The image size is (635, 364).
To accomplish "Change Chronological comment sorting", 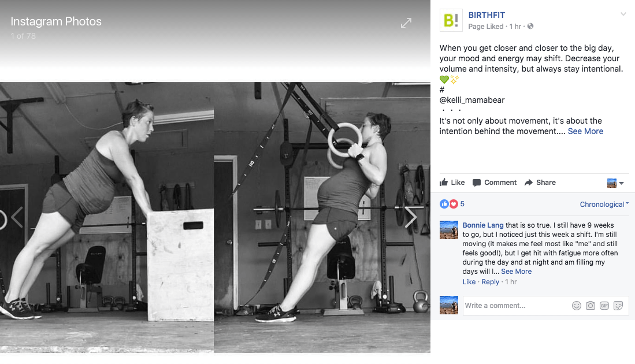I will click(x=604, y=205).
